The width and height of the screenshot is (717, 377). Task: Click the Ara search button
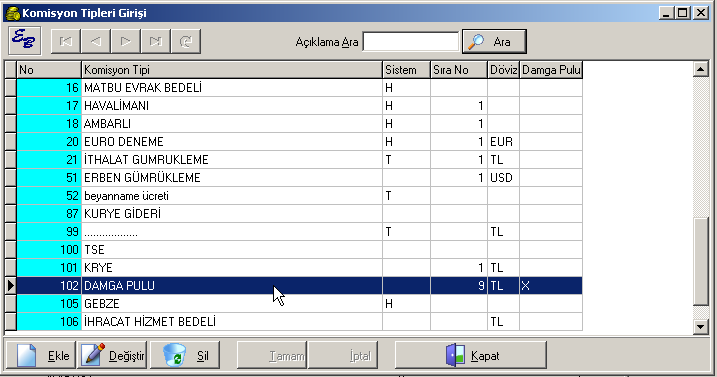(494, 42)
